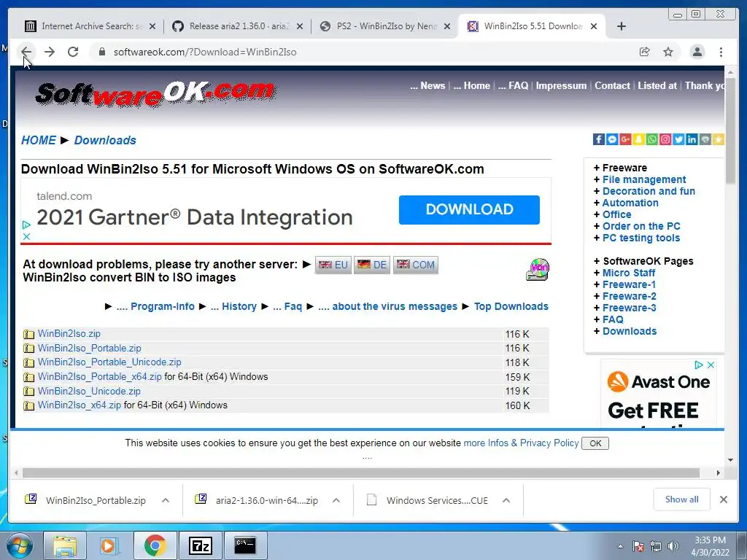Screen dimensions: 747x560
Task: Open the Chrome three-dot menu
Action: (721, 52)
